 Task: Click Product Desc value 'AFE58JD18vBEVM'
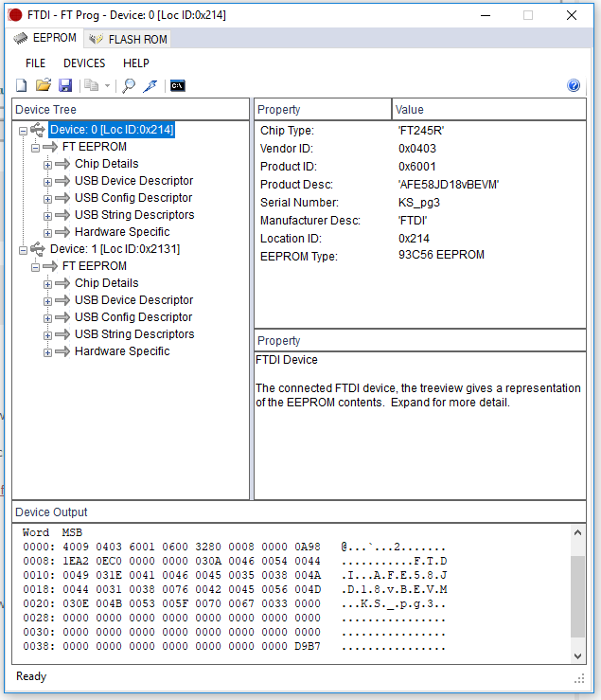(449, 185)
